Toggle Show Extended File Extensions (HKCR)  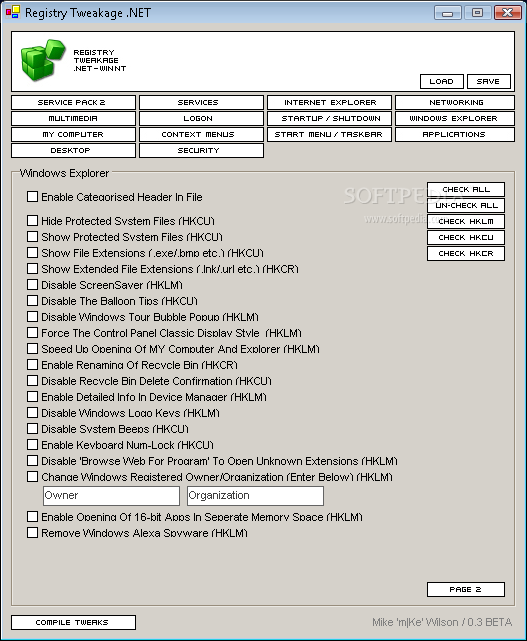[32, 269]
